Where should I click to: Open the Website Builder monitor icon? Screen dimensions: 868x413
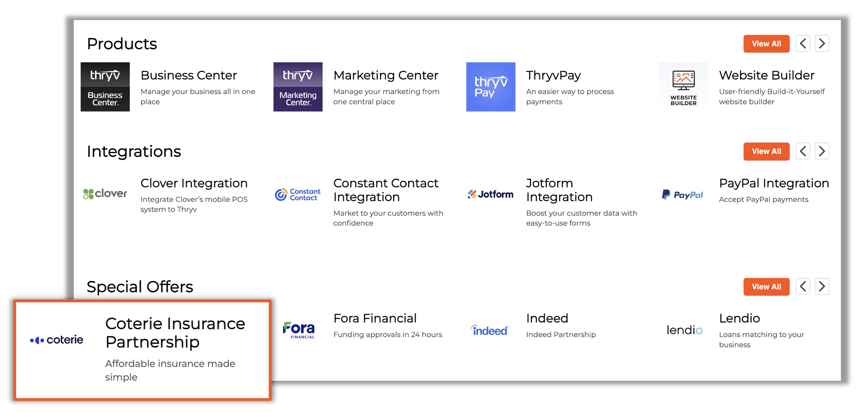click(x=683, y=87)
